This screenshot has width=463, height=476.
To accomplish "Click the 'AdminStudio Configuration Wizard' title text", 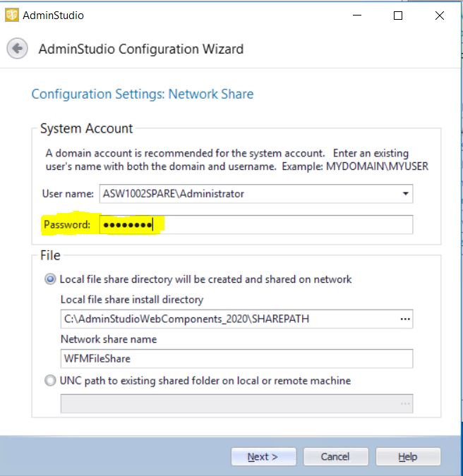I will point(141,49).
